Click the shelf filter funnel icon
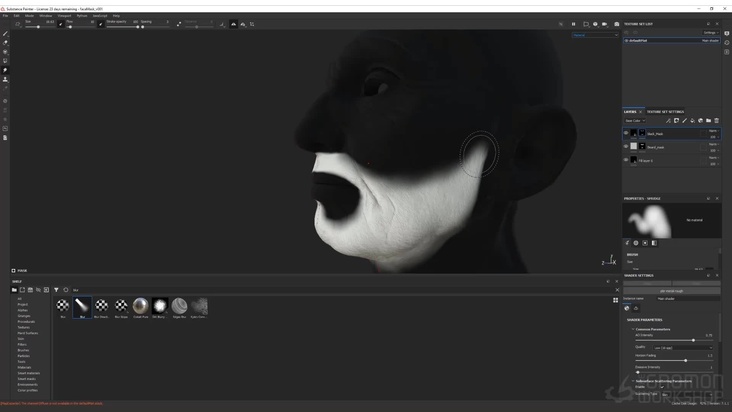 point(56,290)
